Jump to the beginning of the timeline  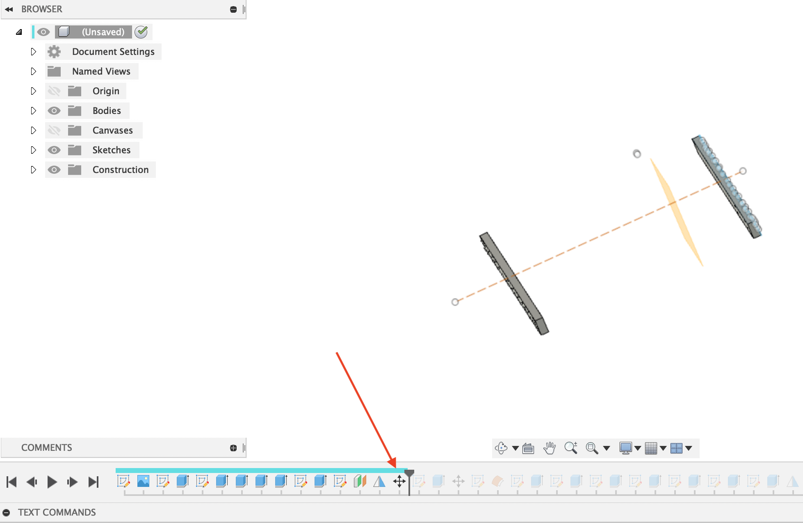(11, 482)
